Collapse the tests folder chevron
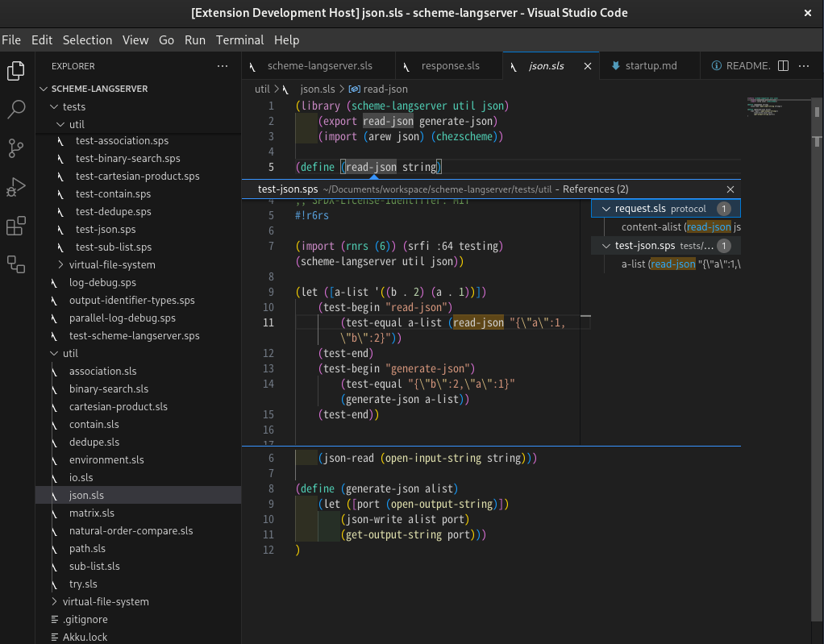Screen dimensions: 824x644 click(54, 106)
